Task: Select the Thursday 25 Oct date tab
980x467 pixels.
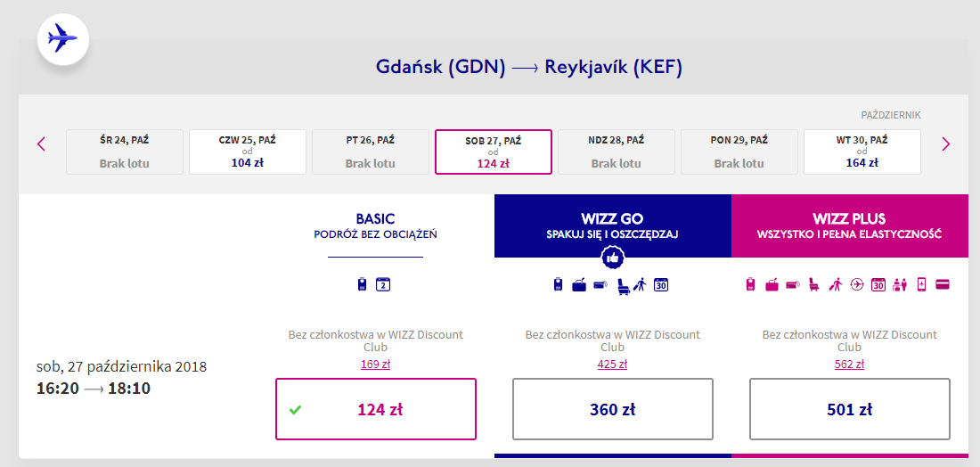Action: (x=248, y=152)
